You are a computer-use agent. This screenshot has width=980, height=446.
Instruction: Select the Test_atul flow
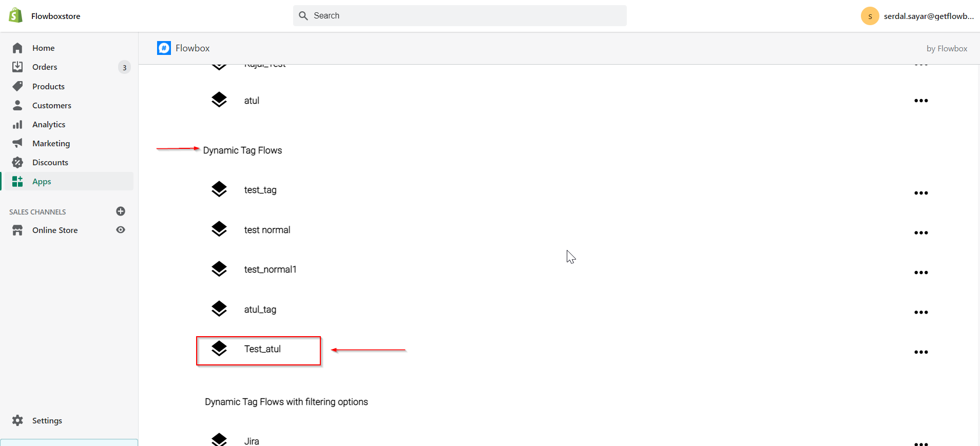(x=262, y=349)
